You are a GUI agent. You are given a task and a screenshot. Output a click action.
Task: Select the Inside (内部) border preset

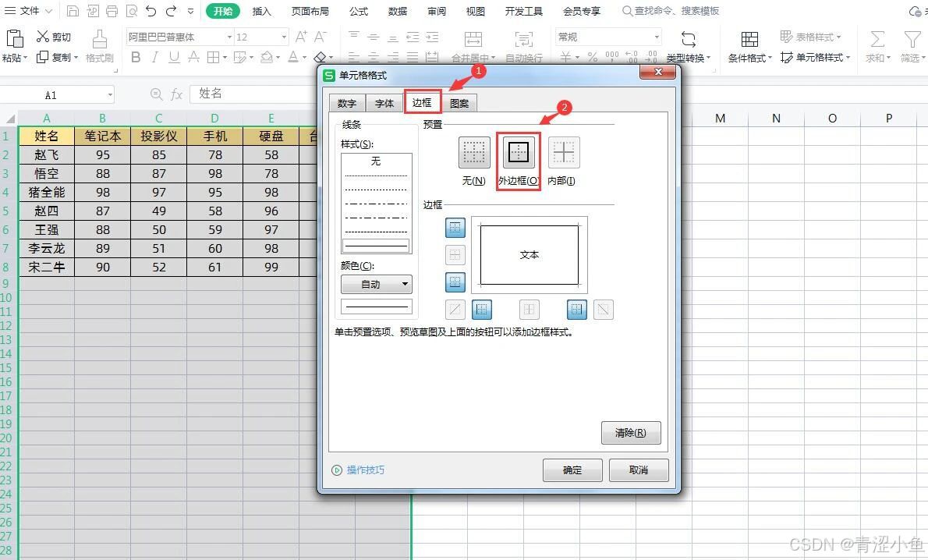pos(563,152)
